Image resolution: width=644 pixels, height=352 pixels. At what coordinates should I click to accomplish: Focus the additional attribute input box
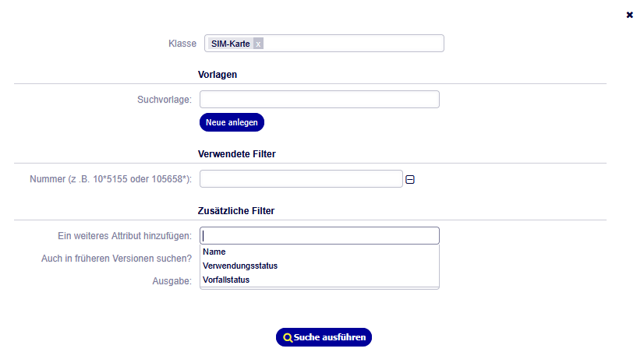point(320,235)
